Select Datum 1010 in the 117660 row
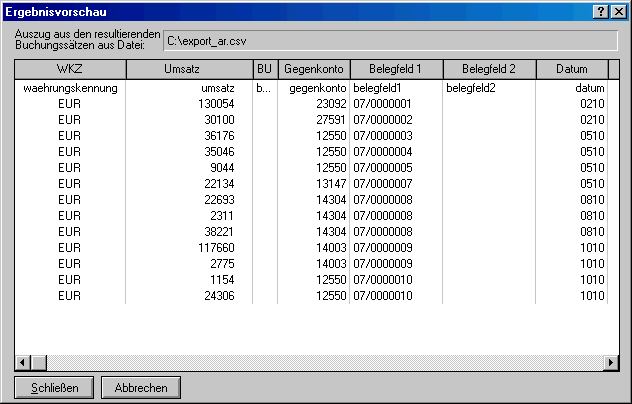This screenshot has height=404, width=632. click(x=592, y=248)
